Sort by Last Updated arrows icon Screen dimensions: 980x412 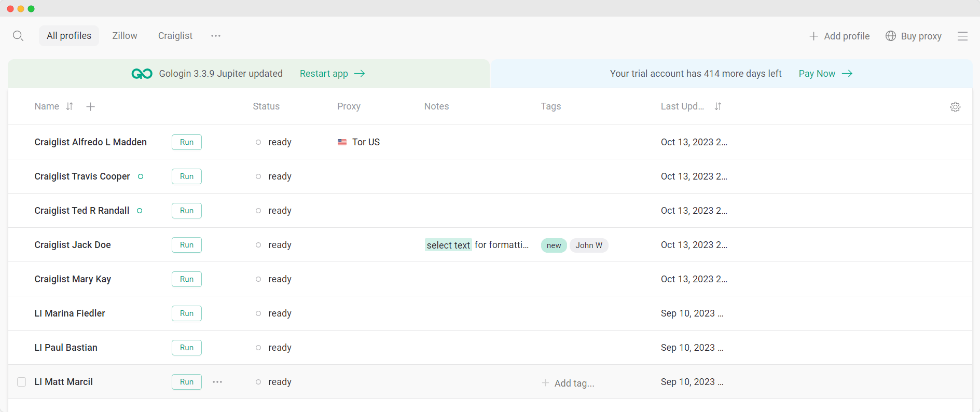click(718, 106)
